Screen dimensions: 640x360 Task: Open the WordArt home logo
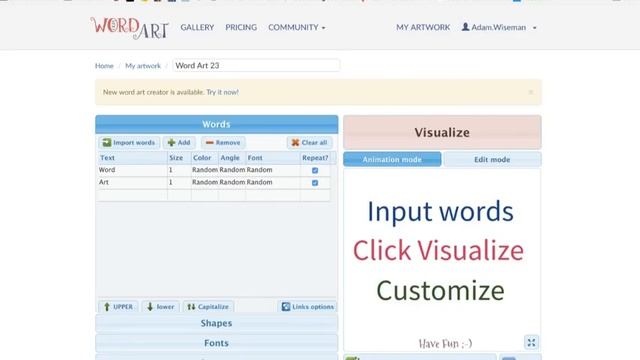click(129, 28)
